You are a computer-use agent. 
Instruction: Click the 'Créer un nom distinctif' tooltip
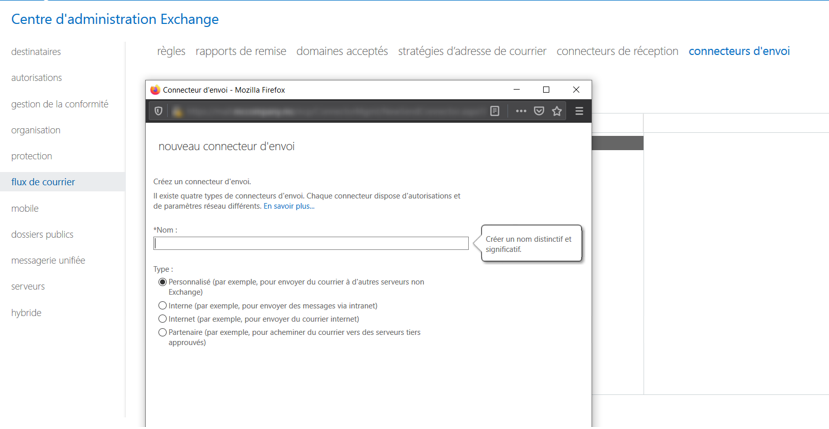coord(529,244)
